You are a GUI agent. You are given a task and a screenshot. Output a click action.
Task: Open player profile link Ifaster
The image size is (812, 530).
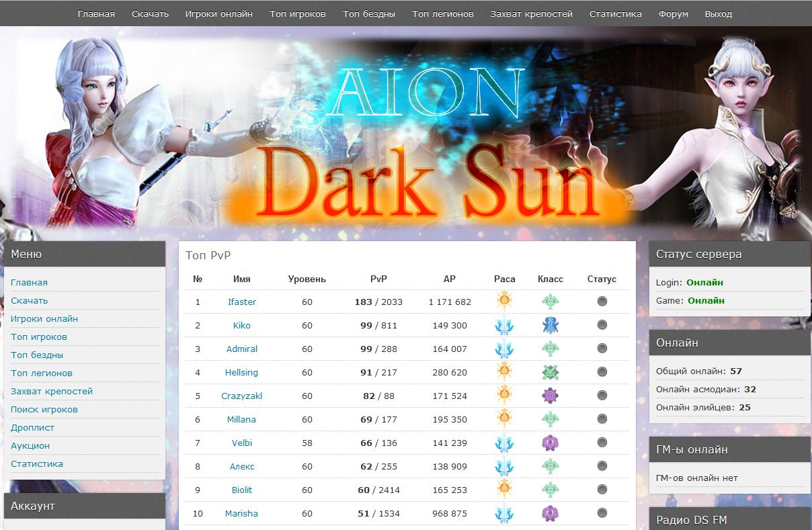point(242,302)
